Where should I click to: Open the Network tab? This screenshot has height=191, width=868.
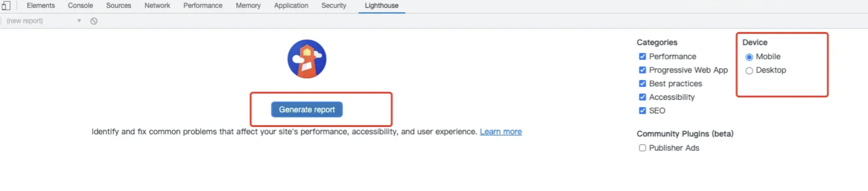tap(157, 6)
